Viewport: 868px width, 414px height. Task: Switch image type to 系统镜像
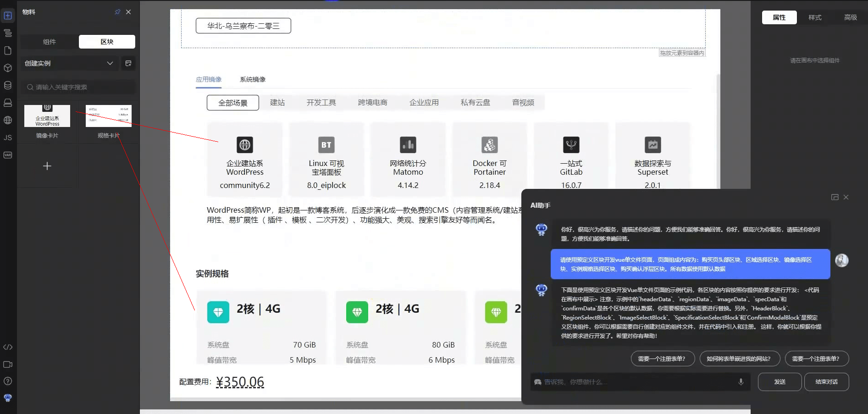[253, 79]
